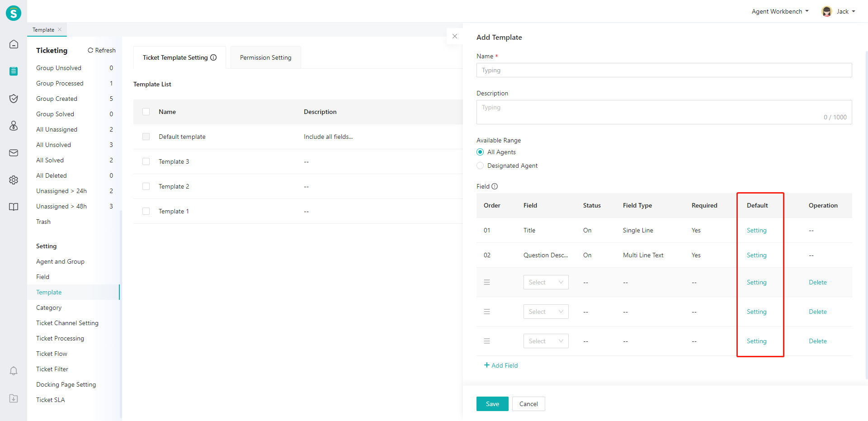Viewport: 868px width, 421px height.
Task: Open the download tray icon in sidebar
Action: [x=14, y=398]
